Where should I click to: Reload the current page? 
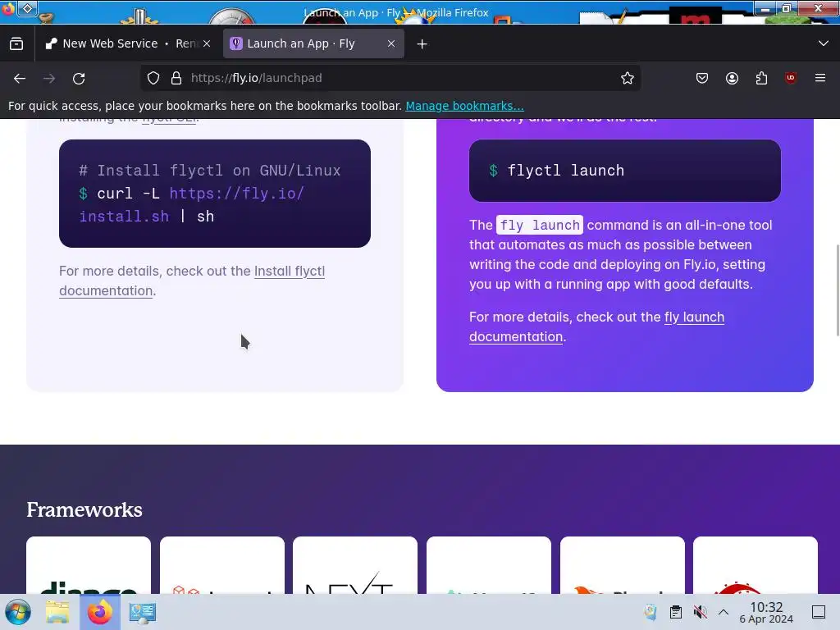click(x=79, y=78)
